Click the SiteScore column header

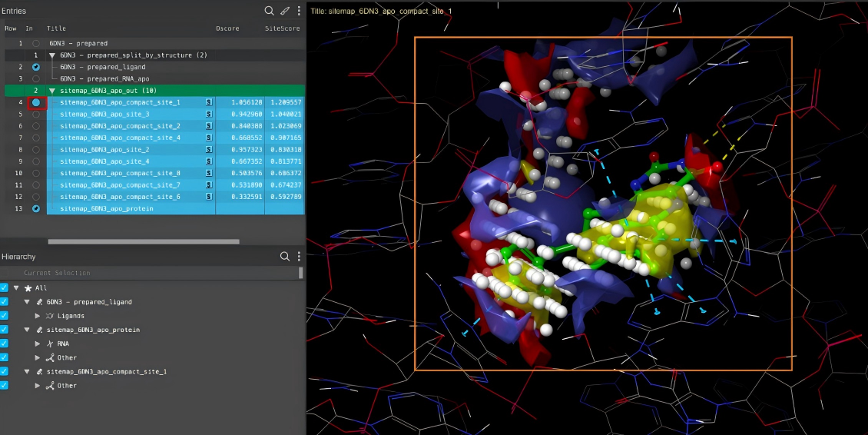coord(283,28)
